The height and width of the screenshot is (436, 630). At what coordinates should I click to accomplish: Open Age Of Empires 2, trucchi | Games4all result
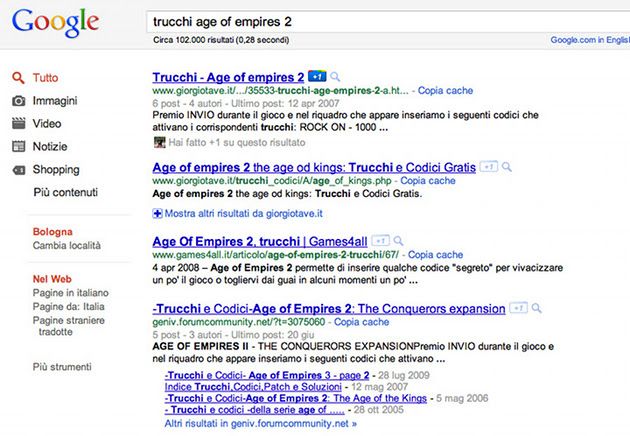pyautogui.click(x=260, y=242)
